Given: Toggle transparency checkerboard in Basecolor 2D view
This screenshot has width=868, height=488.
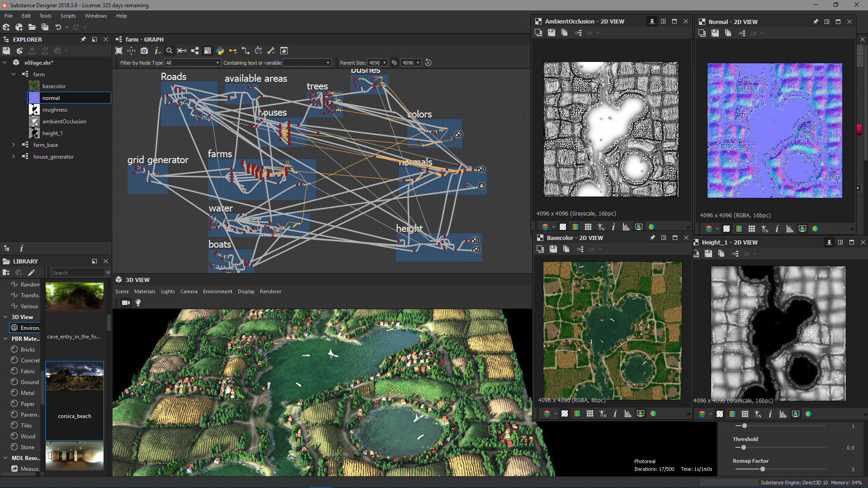Looking at the screenshot, I should (565, 413).
